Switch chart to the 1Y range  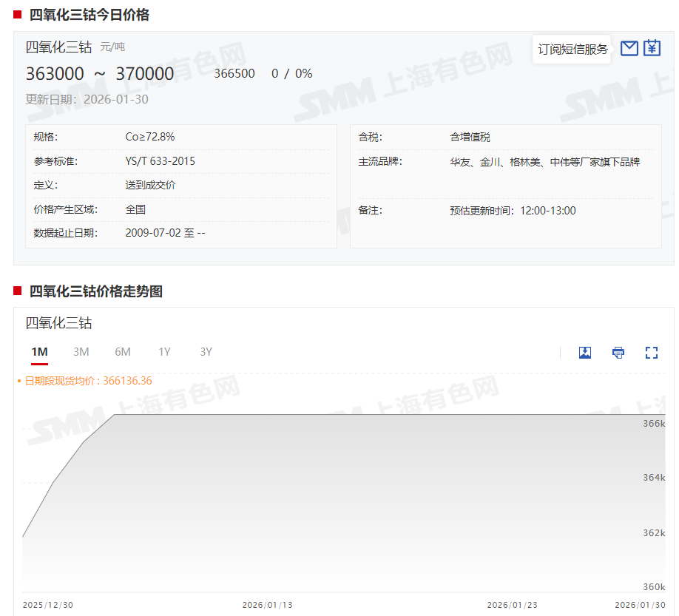click(164, 352)
